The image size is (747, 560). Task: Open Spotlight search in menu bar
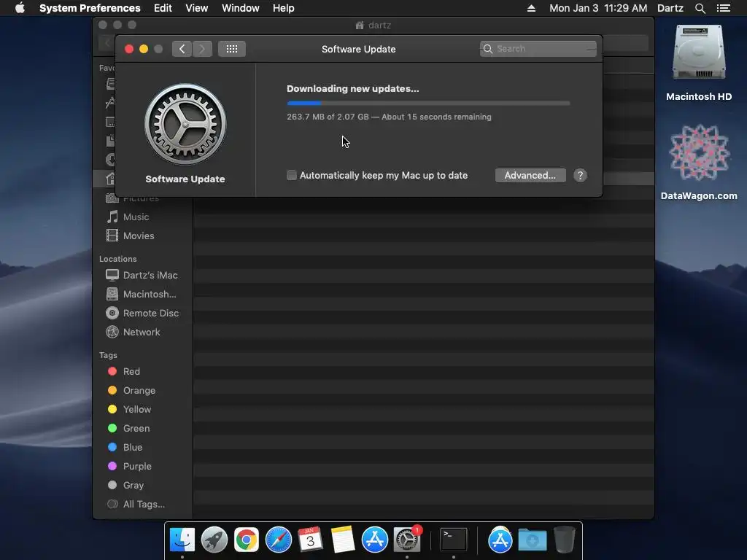coord(700,8)
